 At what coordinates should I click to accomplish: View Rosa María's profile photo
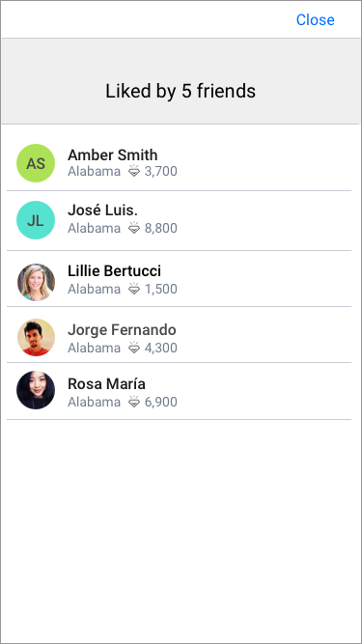[36, 390]
